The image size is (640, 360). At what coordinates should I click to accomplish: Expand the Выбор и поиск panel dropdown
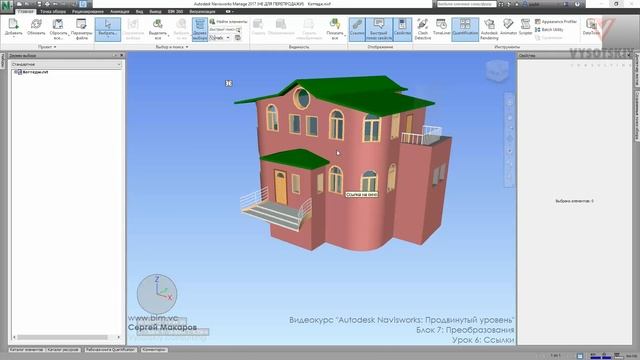[172, 47]
